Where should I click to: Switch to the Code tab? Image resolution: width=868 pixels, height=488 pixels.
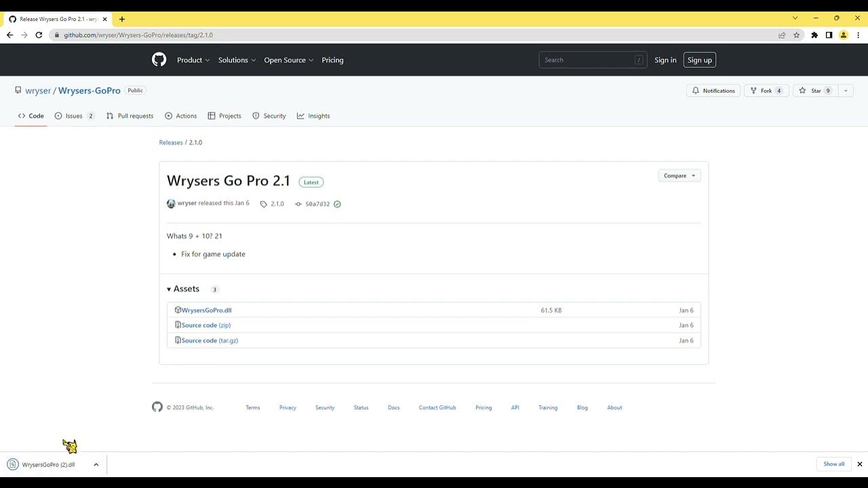[31, 116]
